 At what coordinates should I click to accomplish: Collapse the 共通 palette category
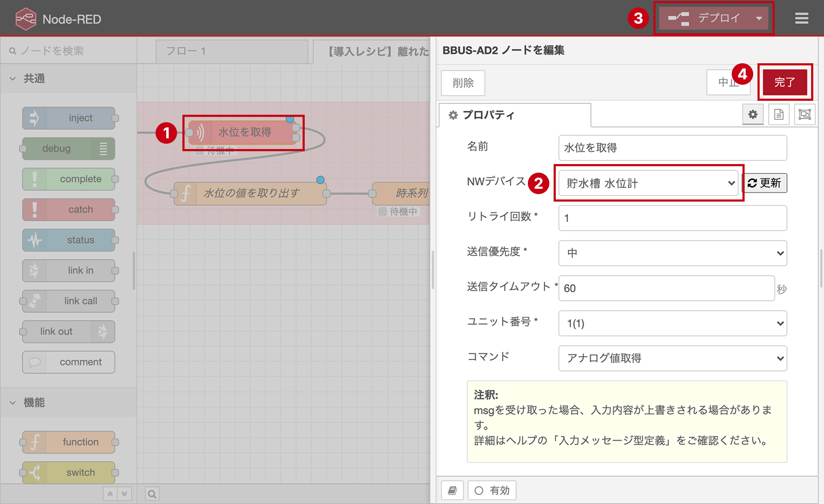(69, 79)
